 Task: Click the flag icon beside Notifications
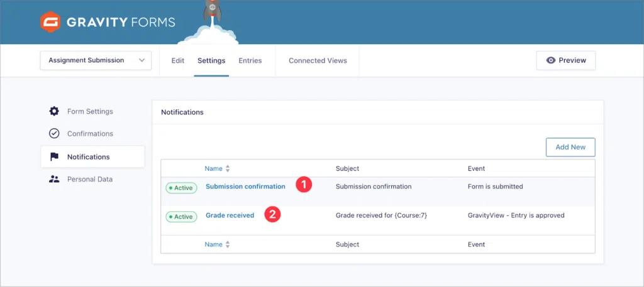pyautogui.click(x=54, y=157)
